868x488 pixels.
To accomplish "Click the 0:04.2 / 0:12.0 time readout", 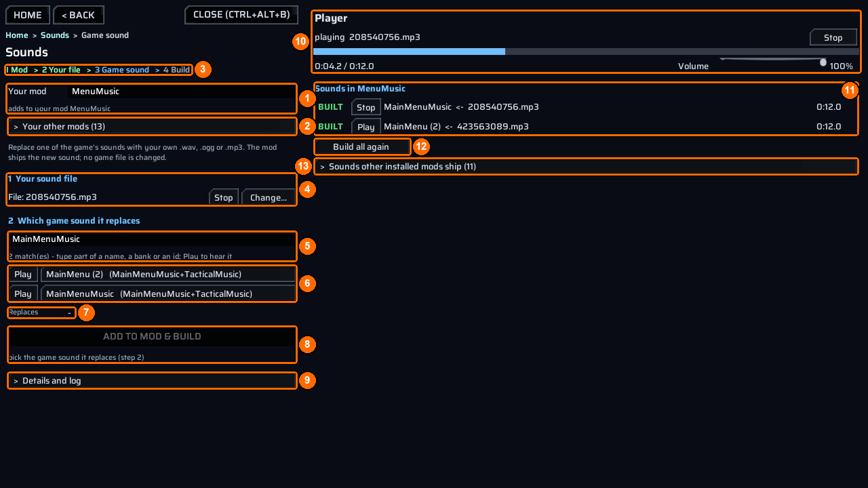I will (x=344, y=66).
